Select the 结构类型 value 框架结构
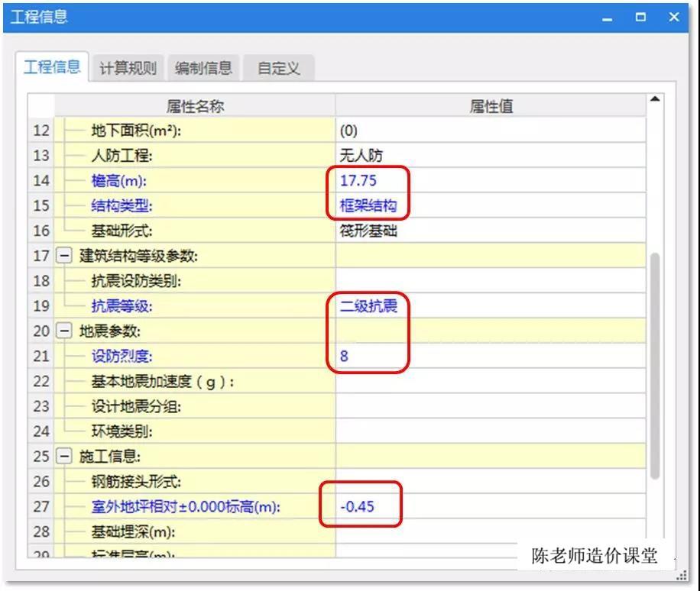 [x=368, y=205]
